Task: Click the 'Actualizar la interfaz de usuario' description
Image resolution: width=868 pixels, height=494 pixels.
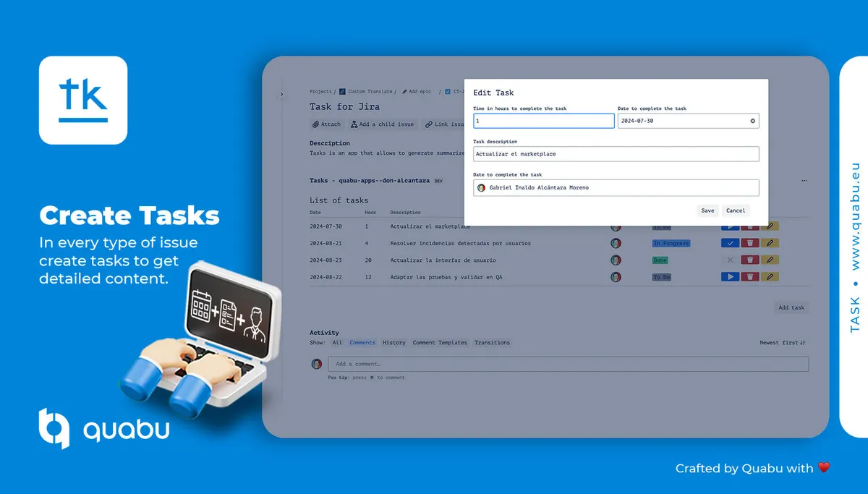Action: [444, 260]
